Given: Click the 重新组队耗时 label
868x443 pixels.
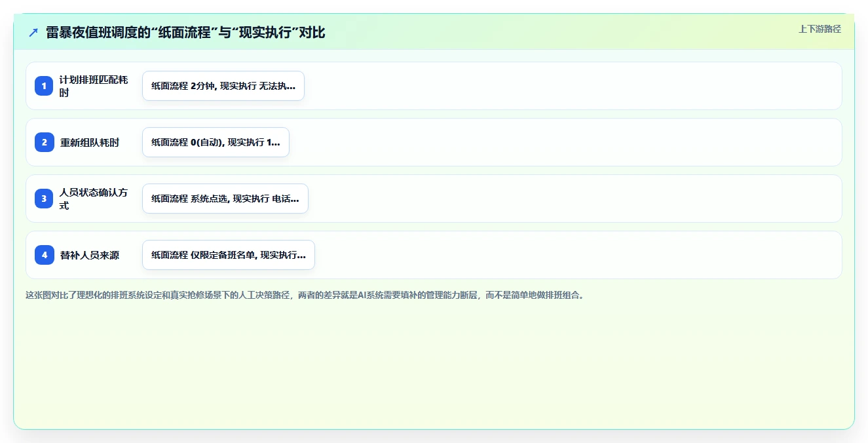Looking at the screenshot, I should tap(90, 142).
